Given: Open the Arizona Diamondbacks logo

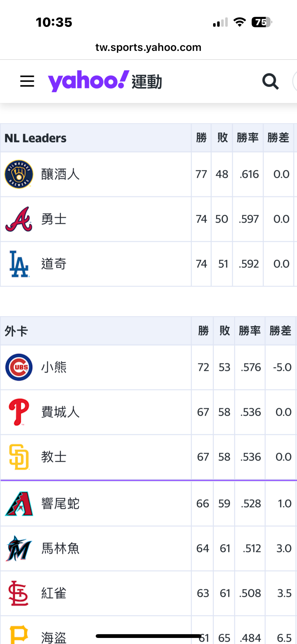Looking at the screenshot, I should [x=19, y=503].
